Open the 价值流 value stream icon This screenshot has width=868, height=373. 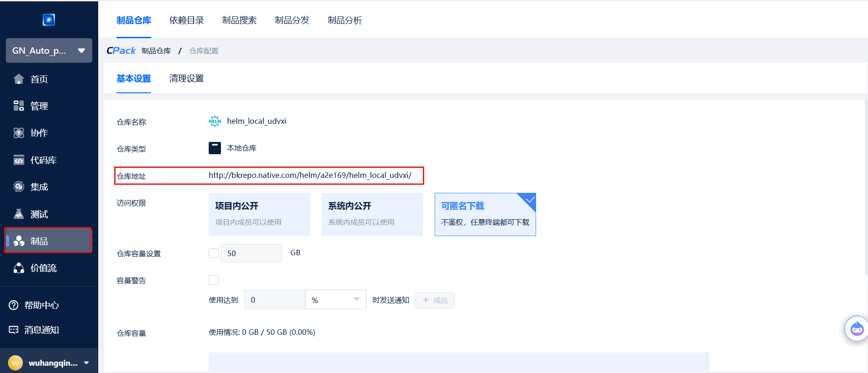[19, 268]
